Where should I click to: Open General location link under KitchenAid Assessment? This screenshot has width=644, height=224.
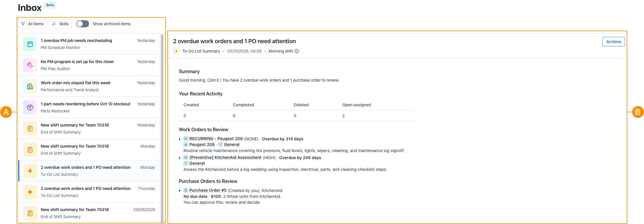[197, 163]
